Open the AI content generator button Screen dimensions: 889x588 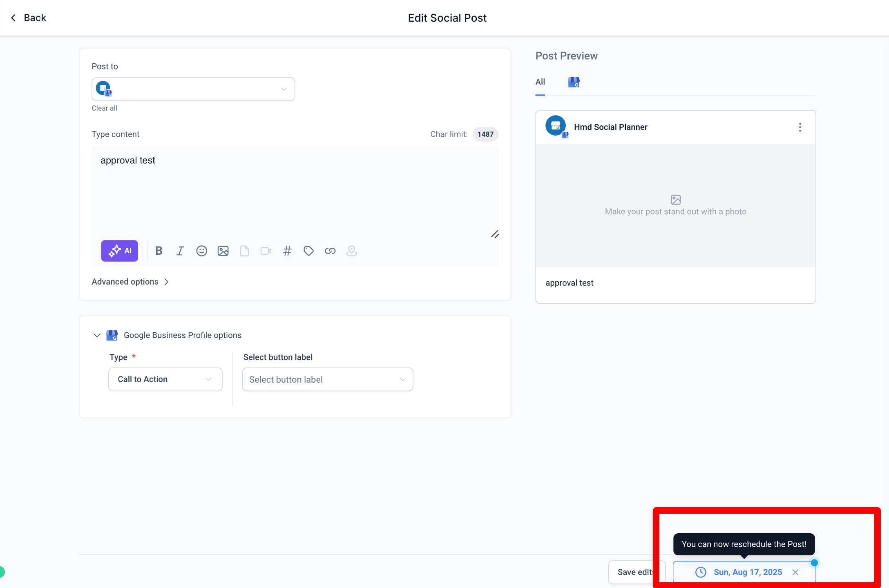(119, 251)
